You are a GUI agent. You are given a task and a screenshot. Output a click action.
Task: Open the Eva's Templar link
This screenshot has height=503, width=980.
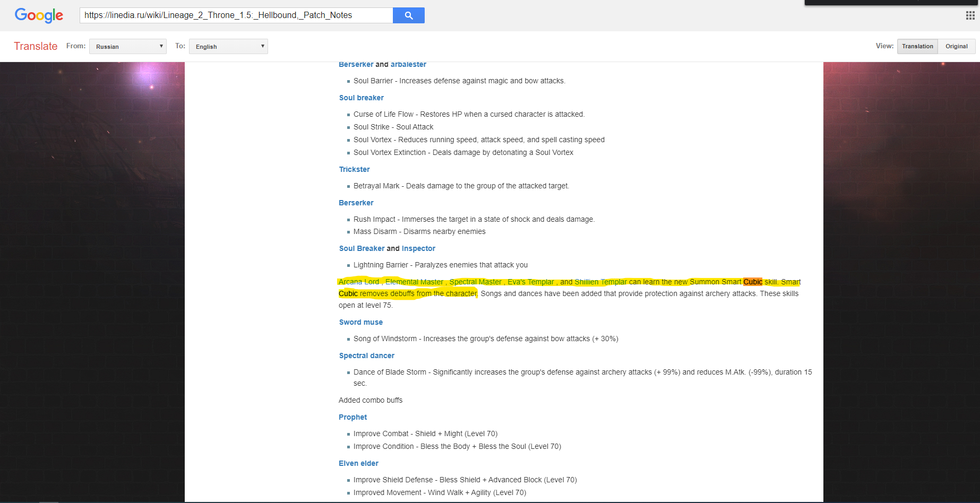[530, 282]
